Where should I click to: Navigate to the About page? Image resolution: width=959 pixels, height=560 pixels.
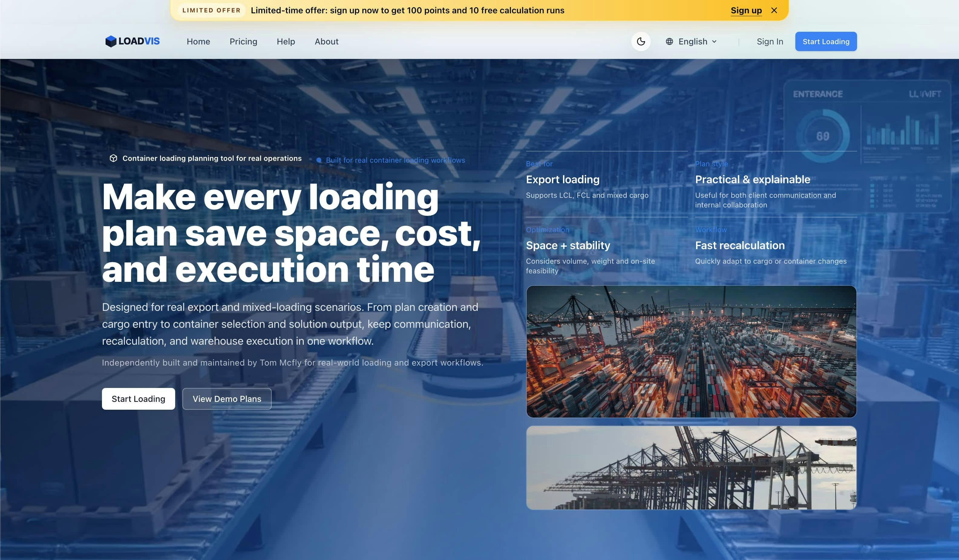pyautogui.click(x=326, y=41)
